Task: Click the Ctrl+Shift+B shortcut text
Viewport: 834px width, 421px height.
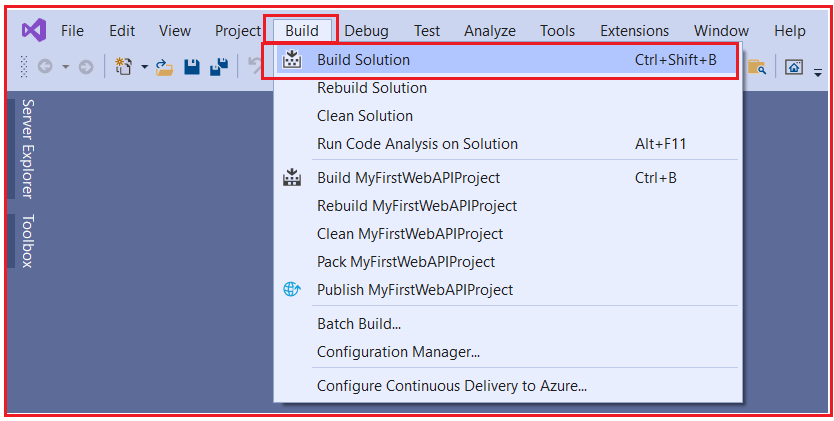Action: (x=675, y=60)
